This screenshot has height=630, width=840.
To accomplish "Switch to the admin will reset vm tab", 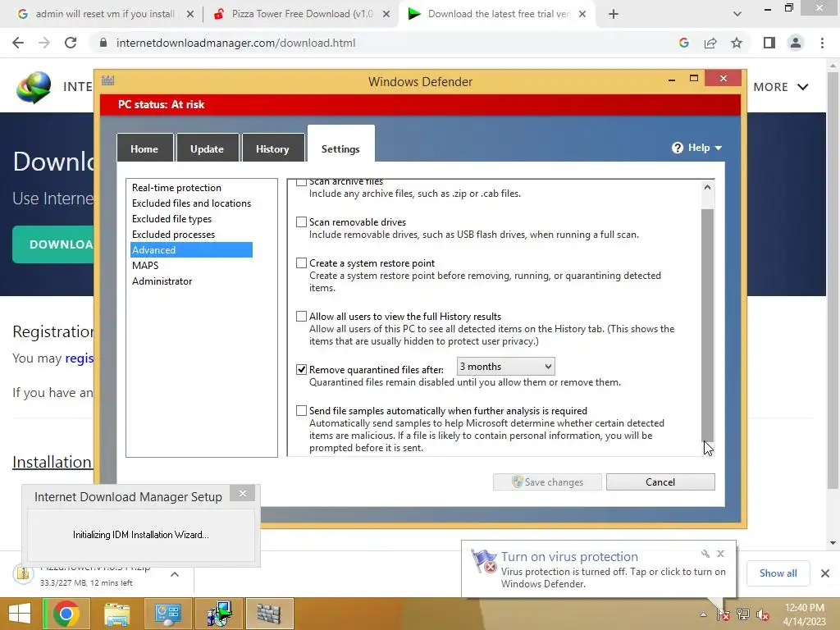I will [104, 14].
